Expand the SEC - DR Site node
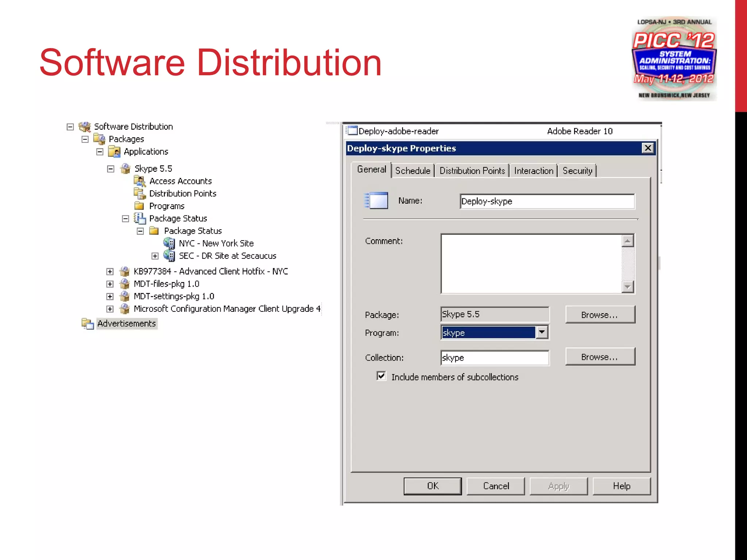Screen dimensions: 747x560 155,256
